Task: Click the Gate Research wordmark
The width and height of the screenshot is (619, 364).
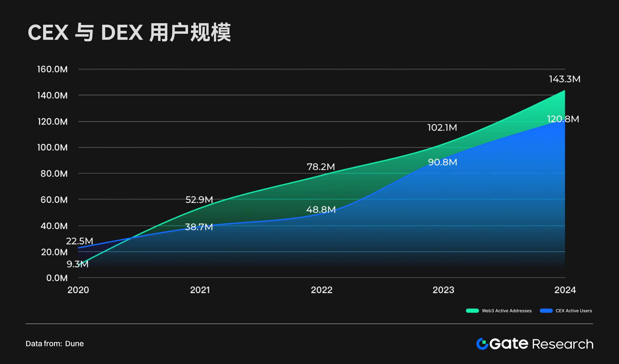Action: point(541,344)
